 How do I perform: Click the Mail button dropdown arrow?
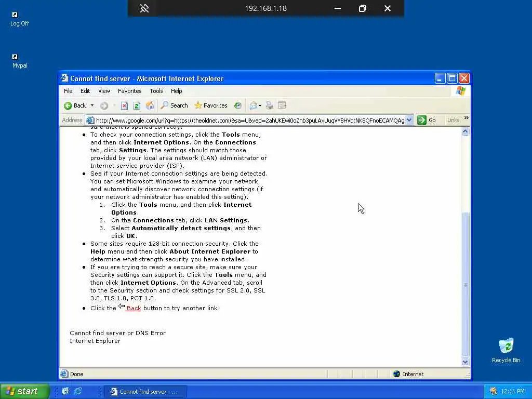(260, 105)
